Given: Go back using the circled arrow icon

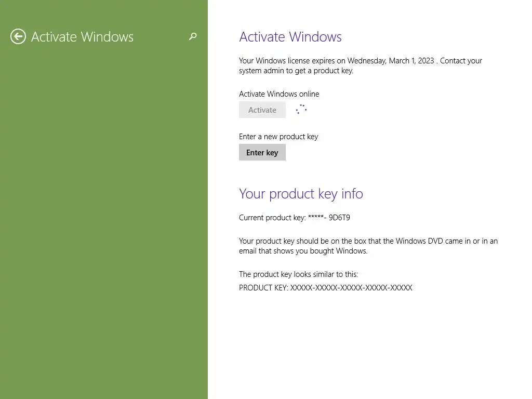Looking at the screenshot, I should [x=18, y=36].
